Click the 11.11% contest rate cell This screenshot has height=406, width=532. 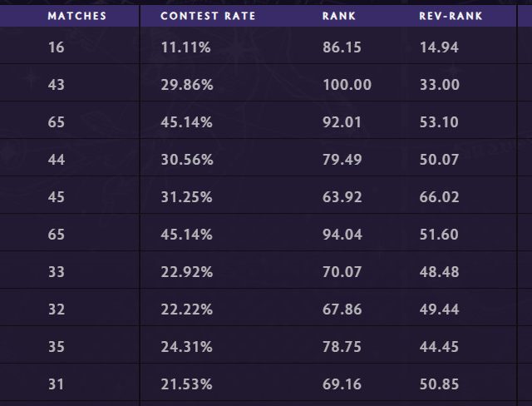[x=186, y=47]
